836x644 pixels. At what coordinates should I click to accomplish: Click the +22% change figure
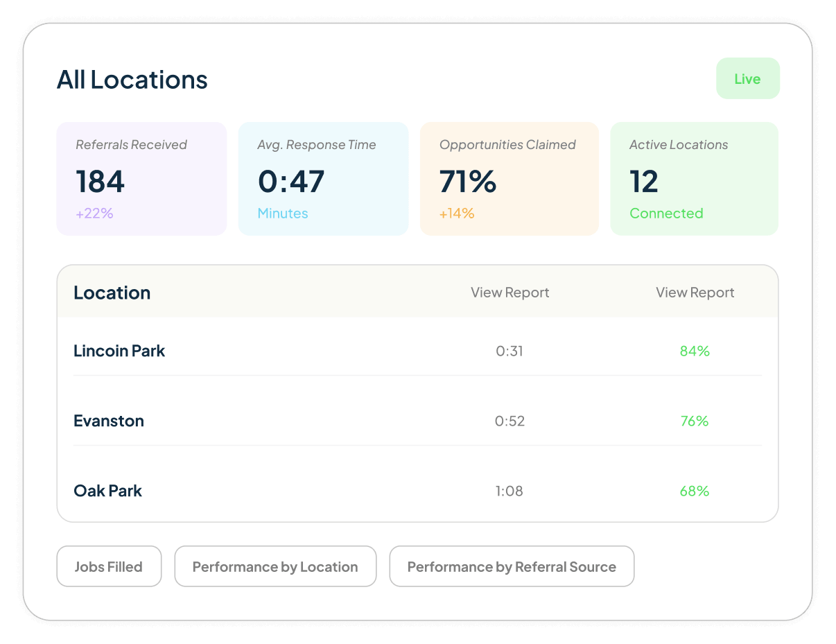[x=94, y=214]
